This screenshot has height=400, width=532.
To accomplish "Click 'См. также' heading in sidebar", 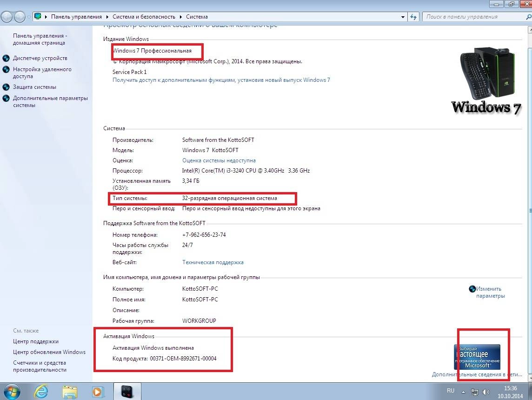I will [26, 330].
